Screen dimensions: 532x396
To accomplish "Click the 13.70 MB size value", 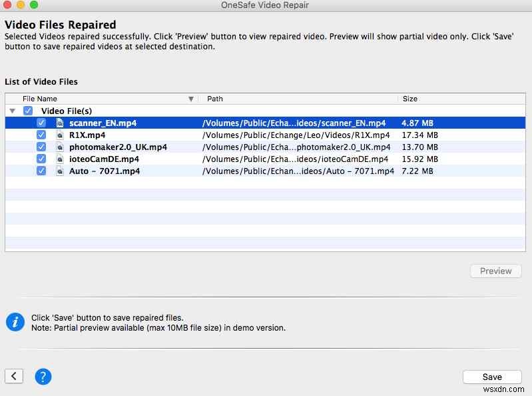I will click(x=419, y=147).
